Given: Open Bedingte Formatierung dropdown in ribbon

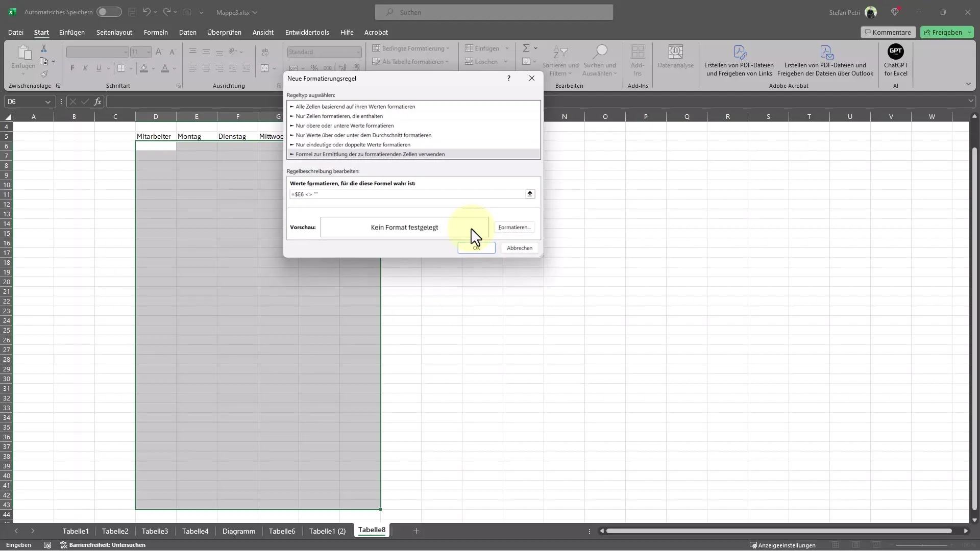Looking at the screenshot, I should tap(411, 48).
